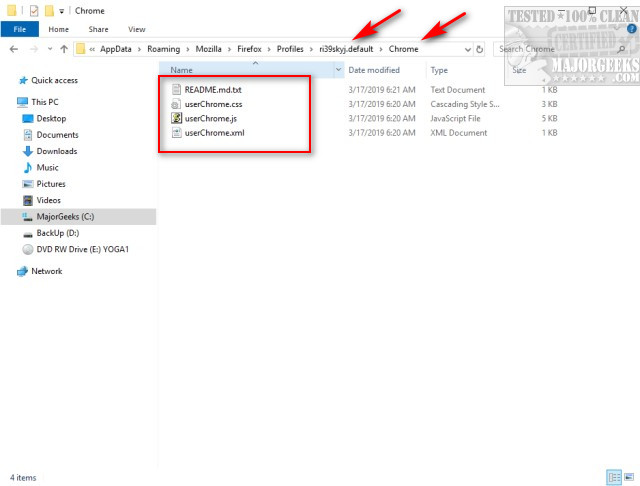
Task: Select the userChrome.xml file name
Action: point(214,133)
